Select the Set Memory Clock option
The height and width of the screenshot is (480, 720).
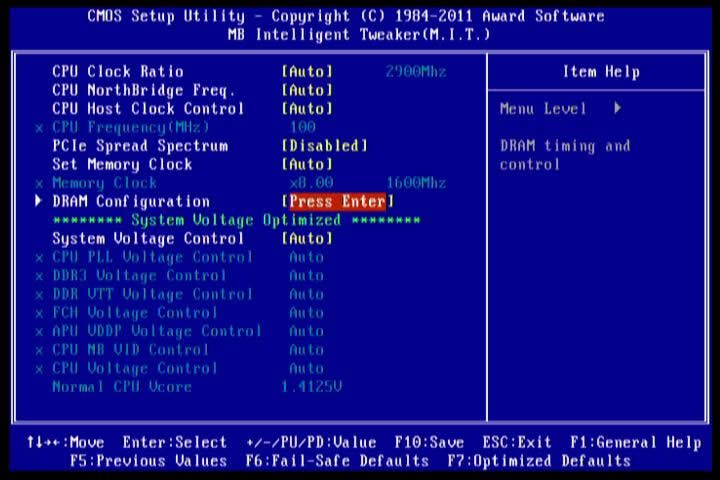pyautogui.click(x=122, y=164)
